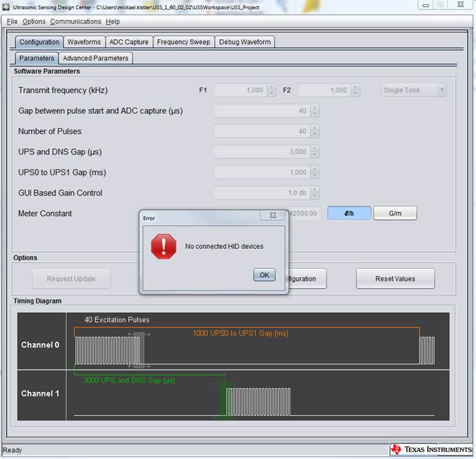Decrease the F1 frequency with down arrow
Image resolution: width=476 pixels, height=459 pixels.
(272, 93)
